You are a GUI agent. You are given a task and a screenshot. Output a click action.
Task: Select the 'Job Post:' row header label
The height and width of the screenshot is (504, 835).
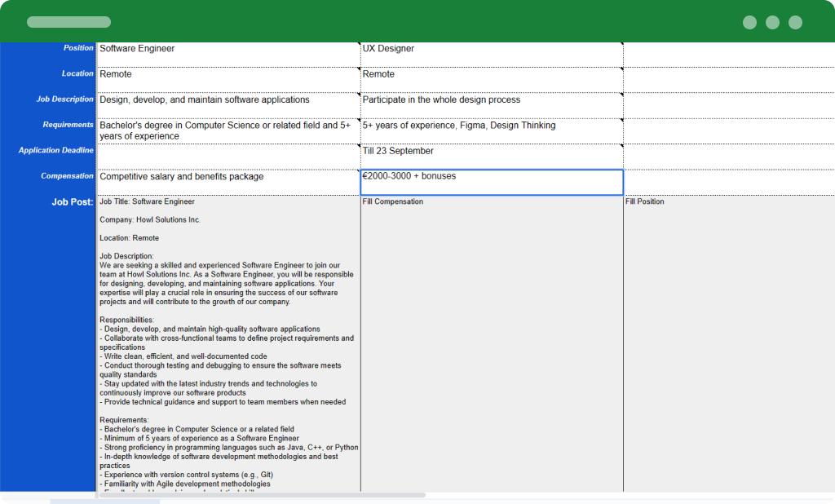click(72, 202)
